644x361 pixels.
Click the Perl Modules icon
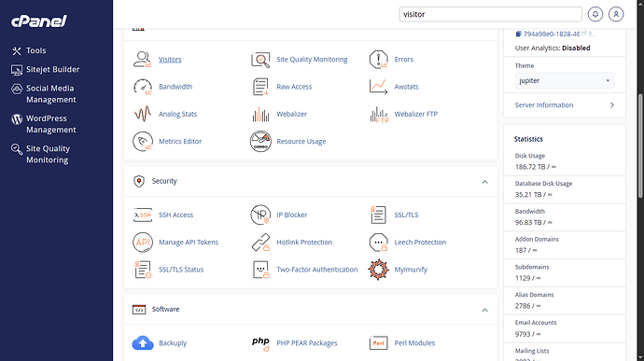pos(378,343)
